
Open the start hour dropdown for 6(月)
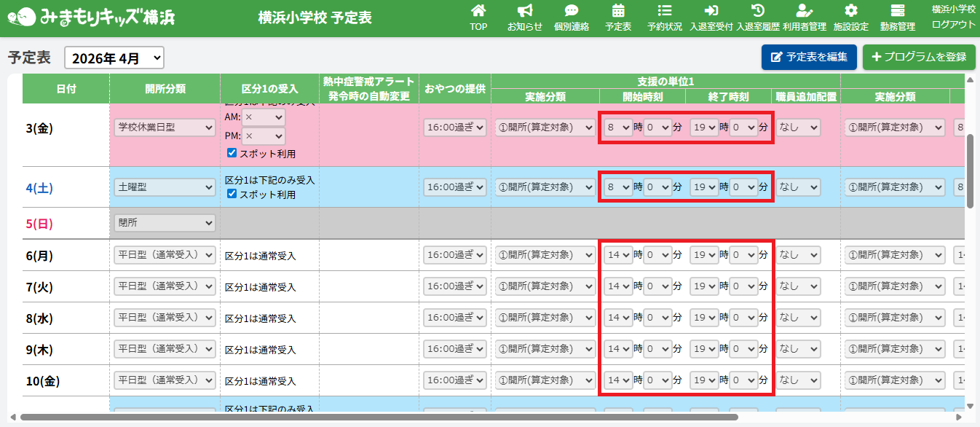click(617, 255)
